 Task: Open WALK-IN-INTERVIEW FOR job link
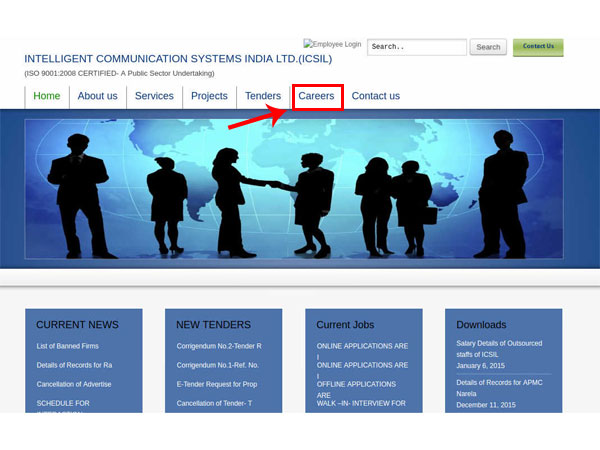point(361,403)
